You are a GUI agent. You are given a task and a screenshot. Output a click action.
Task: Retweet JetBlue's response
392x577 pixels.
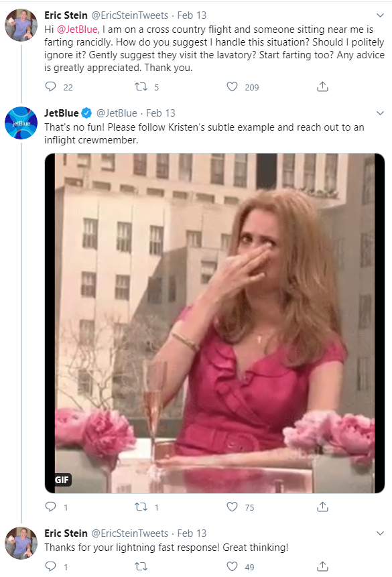click(x=143, y=507)
